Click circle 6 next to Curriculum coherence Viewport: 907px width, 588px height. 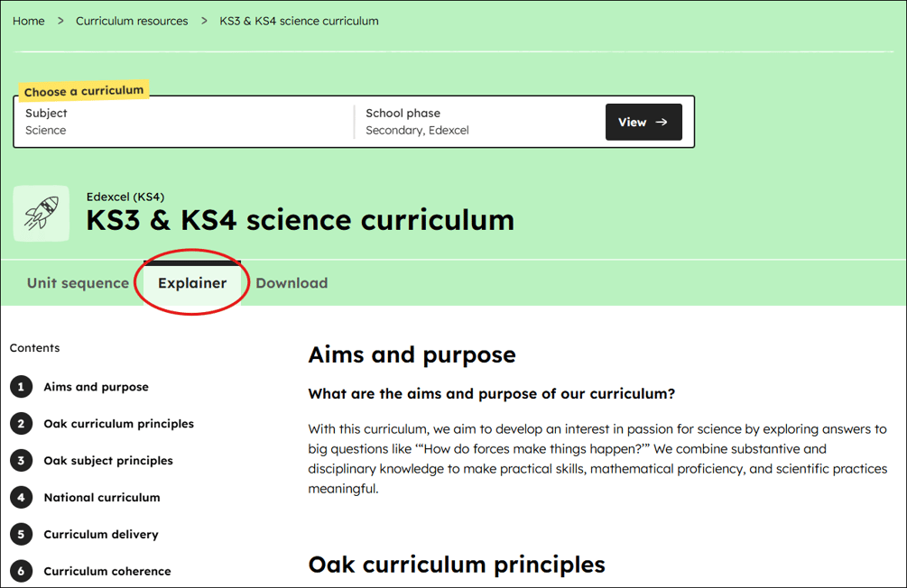pos(23,571)
